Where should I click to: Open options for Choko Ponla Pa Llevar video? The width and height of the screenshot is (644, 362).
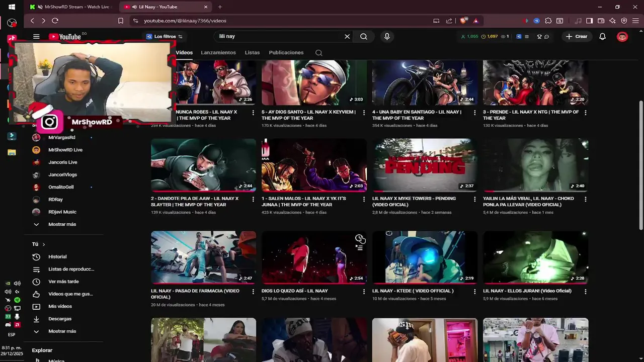(585, 199)
